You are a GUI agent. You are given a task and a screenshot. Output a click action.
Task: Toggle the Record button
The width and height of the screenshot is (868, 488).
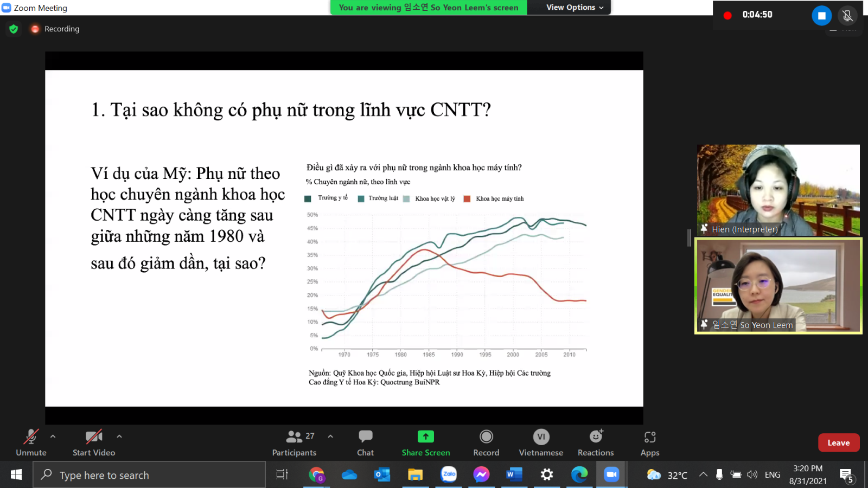486,442
